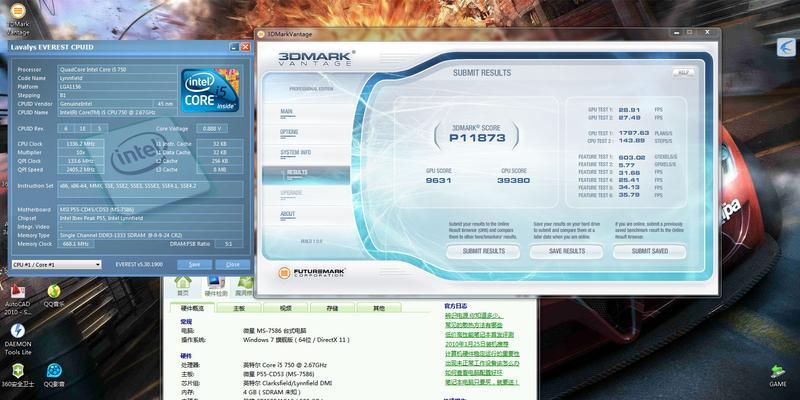This screenshot has width=800, height=400.
Task: Click the Close button in EVEREST CPUID
Action: coord(233,265)
